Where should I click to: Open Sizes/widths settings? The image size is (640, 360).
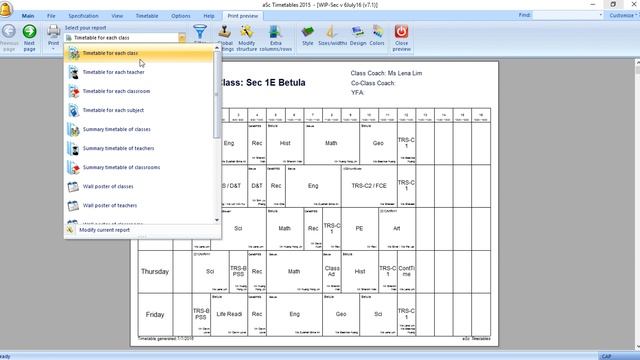[332, 35]
